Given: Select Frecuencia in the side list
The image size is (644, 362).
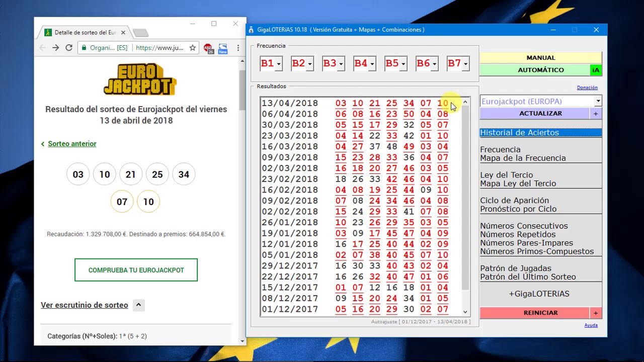Looking at the screenshot, I should (500, 149).
